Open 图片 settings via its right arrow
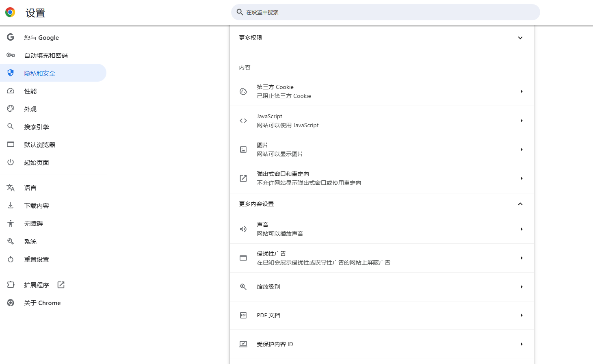The width and height of the screenshot is (593, 364). click(522, 149)
